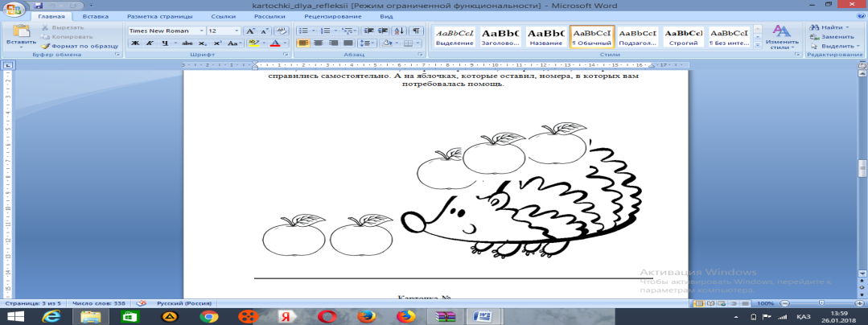Increase font size with the grow font icon
This screenshot has width=868, height=325.
(250, 31)
